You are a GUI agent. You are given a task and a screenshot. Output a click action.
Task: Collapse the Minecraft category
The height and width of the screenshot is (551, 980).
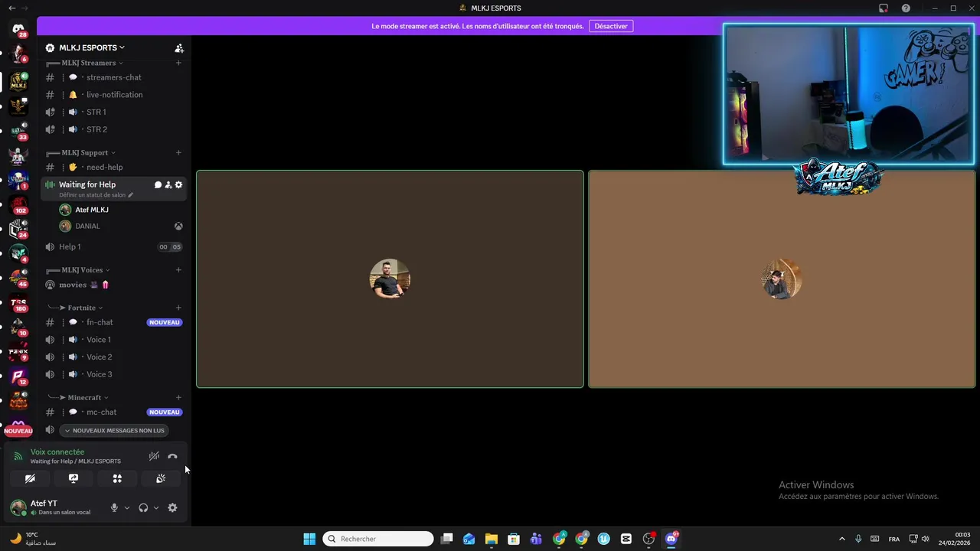coord(84,397)
